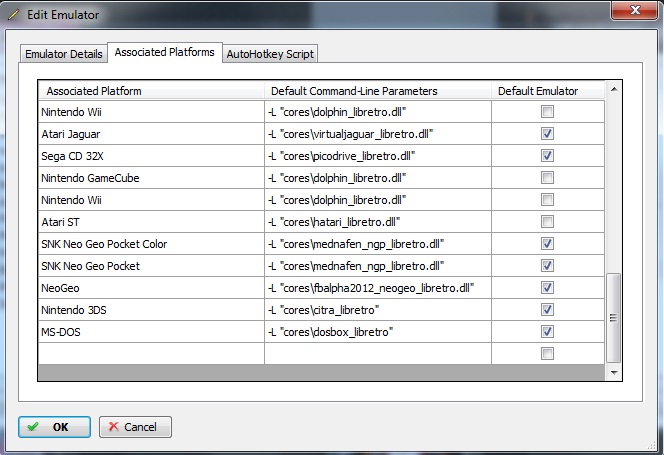Click the Atari ST platform cell
664x455 pixels.
click(x=151, y=222)
